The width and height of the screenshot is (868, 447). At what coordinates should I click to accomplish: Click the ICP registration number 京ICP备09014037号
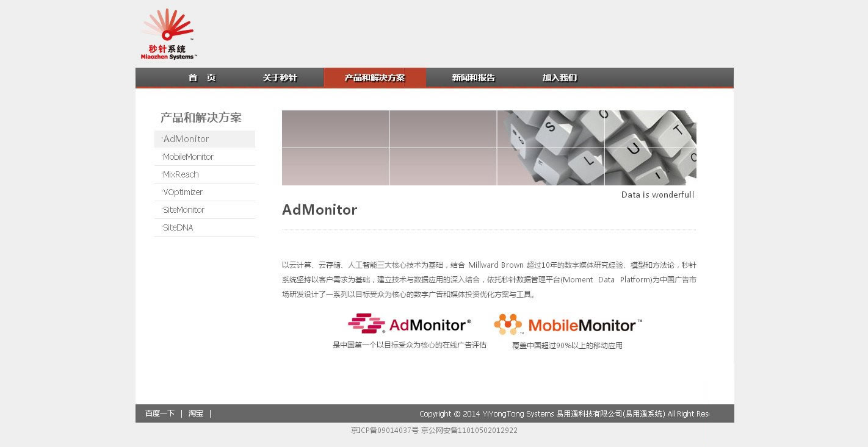click(385, 431)
